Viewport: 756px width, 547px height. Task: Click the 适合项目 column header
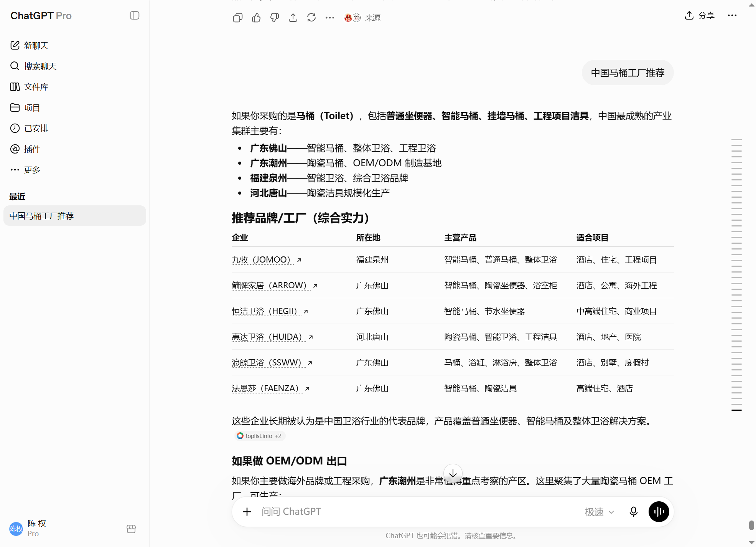[592, 238]
